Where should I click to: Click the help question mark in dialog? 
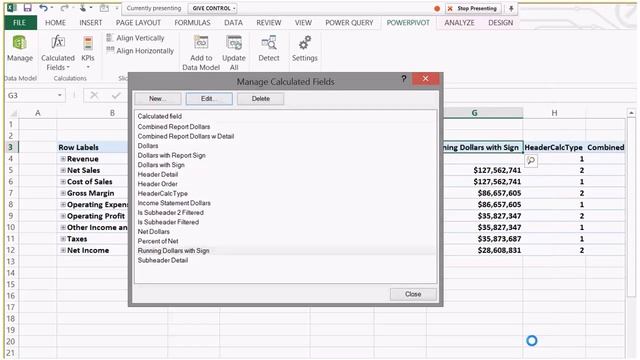point(404,79)
